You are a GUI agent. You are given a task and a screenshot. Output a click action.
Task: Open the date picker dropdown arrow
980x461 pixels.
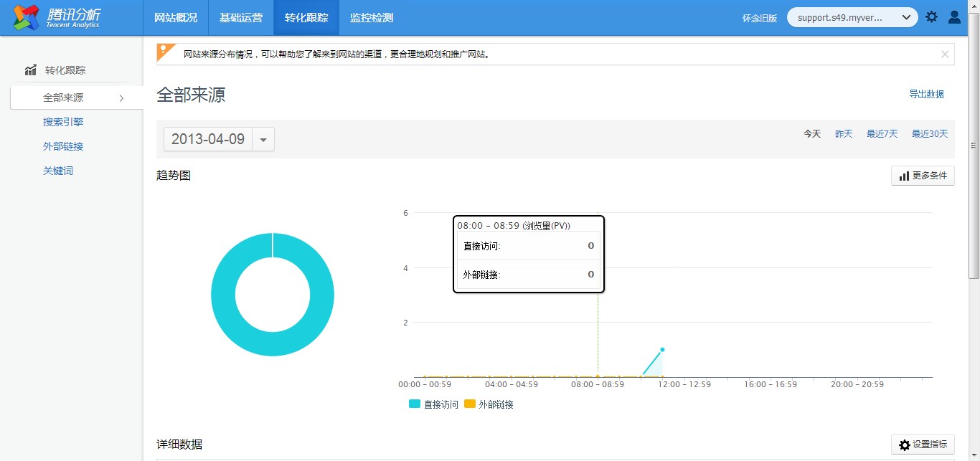tap(263, 140)
